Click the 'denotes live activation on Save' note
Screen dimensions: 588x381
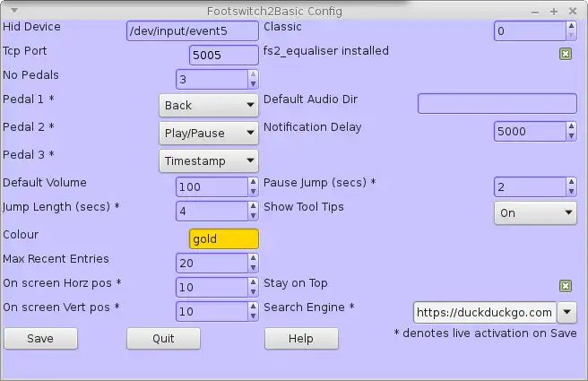coord(485,333)
